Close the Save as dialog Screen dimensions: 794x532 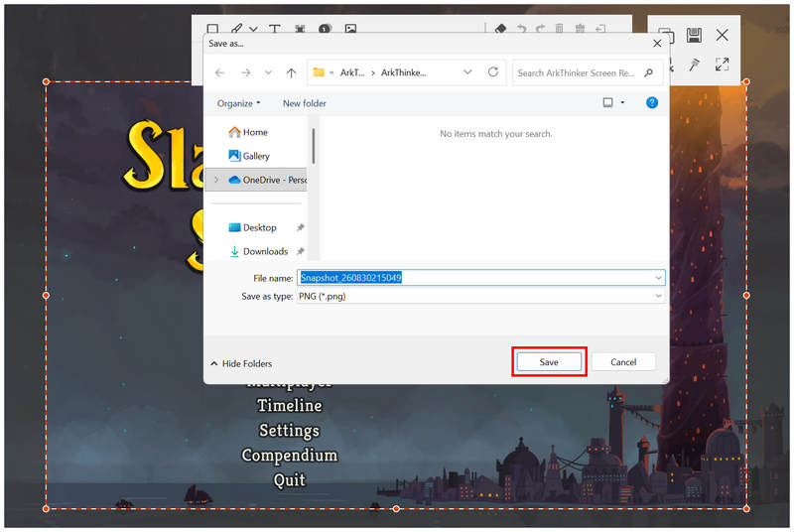[657, 44]
